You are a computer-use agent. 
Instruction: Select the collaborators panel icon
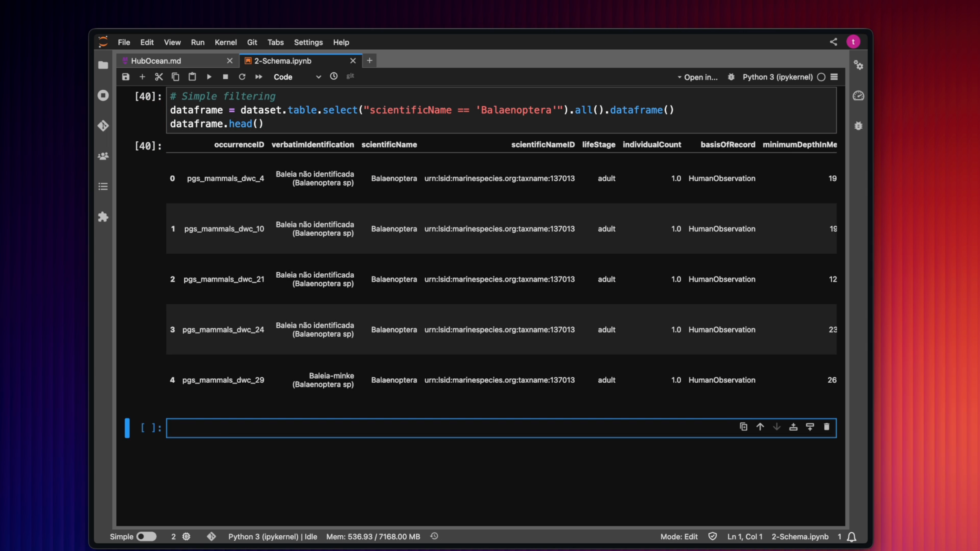point(103,156)
